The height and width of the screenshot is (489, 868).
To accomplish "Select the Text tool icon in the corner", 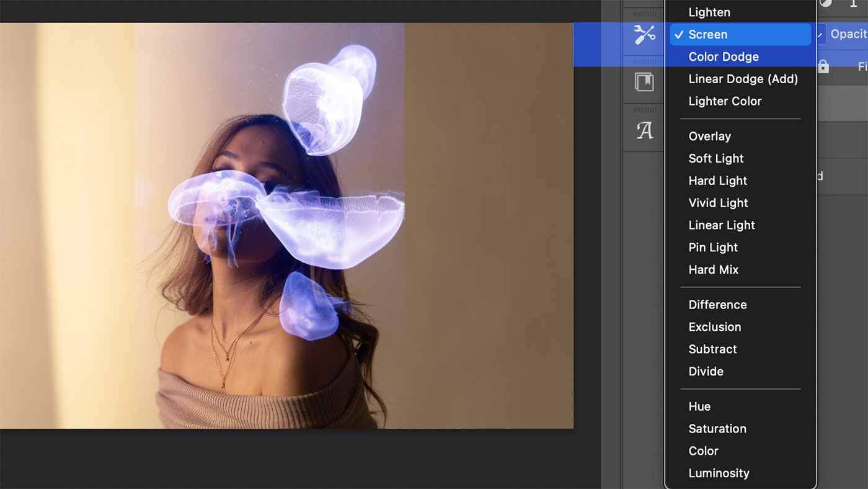I will (854, 5).
